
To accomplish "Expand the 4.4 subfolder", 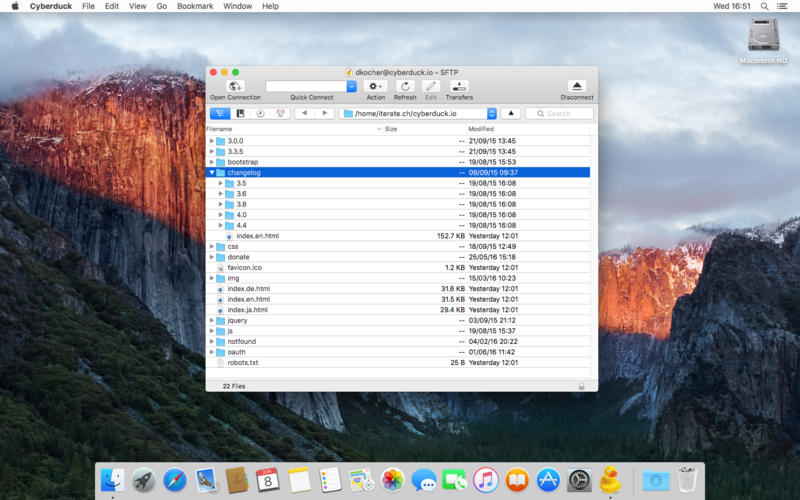I will [x=221, y=225].
